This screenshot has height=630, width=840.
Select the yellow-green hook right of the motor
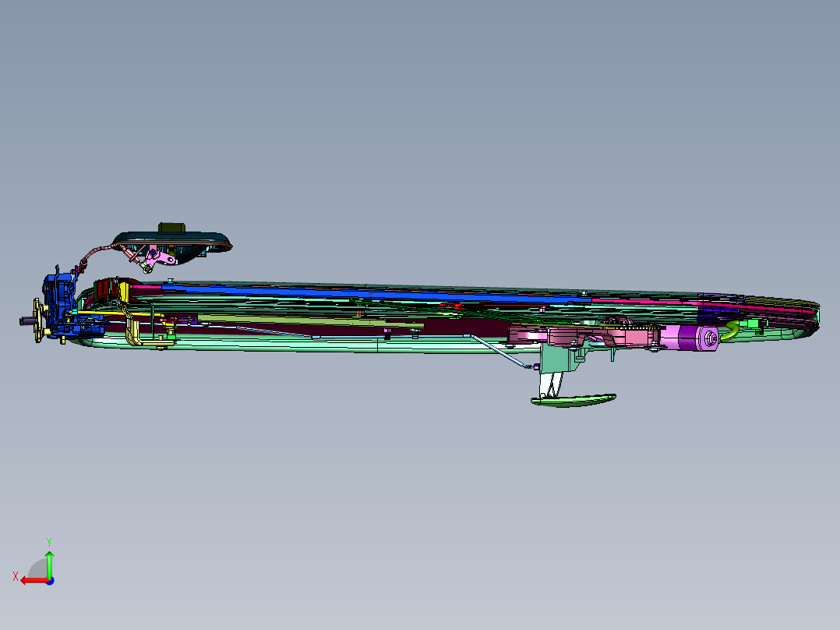pos(730,331)
